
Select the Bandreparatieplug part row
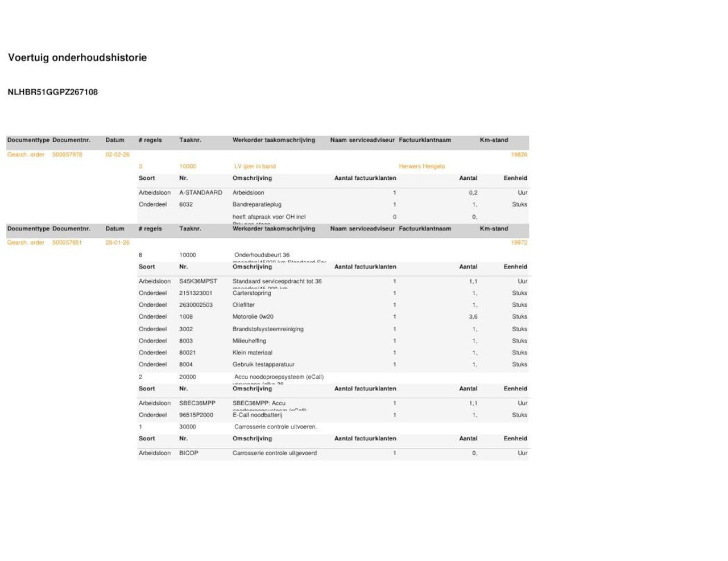[333, 205]
